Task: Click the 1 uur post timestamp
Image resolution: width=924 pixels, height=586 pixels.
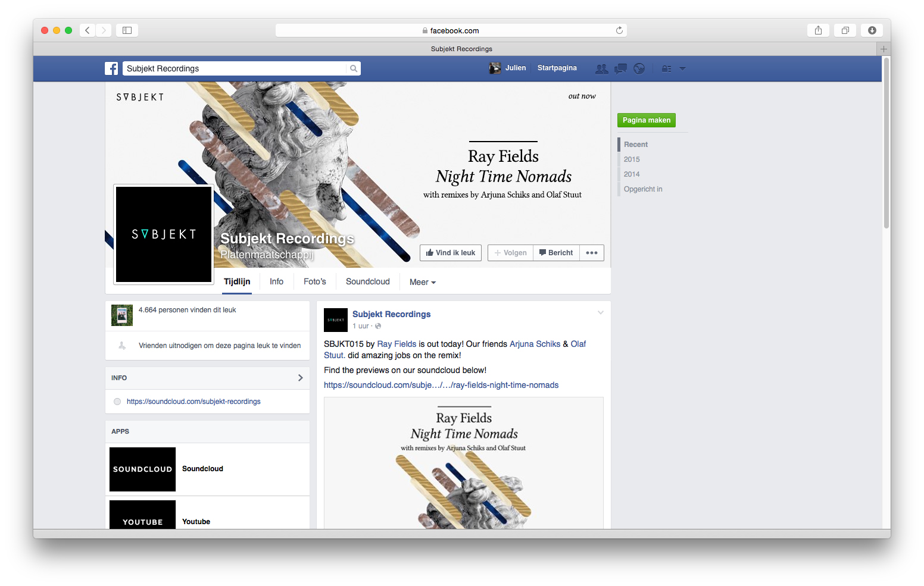Action: 361,326
